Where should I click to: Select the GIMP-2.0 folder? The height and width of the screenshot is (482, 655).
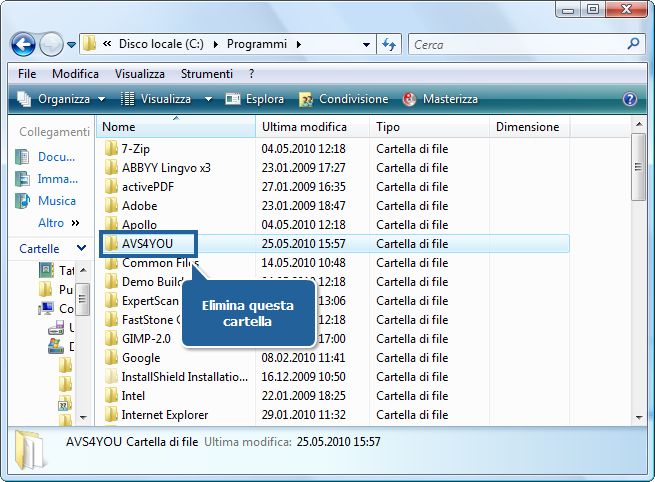[x=137, y=339]
